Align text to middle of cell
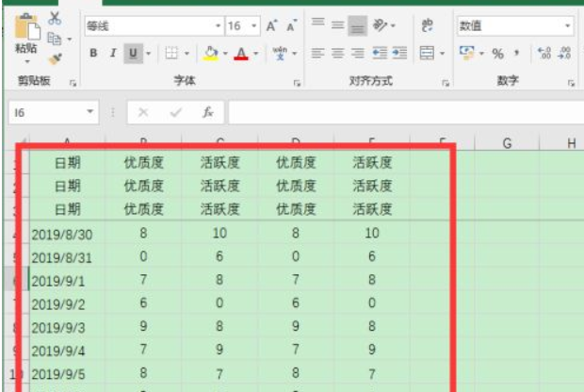The height and width of the screenshot is (392, 584). 338,25
